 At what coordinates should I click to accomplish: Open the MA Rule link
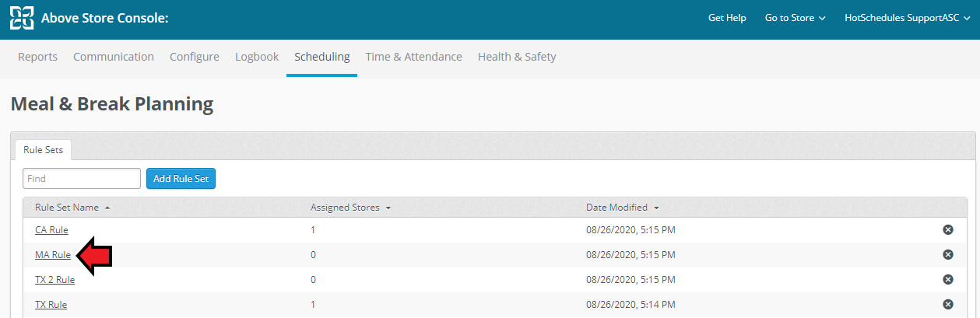pyautogui.click(x=53, y=254)
